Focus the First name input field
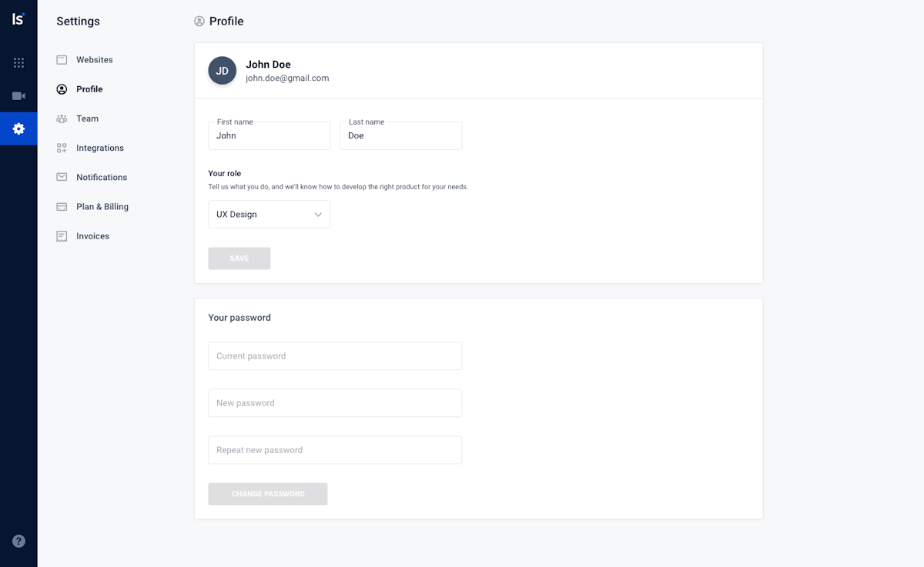This screenshot has height=567, width=924. coord(269,136)
